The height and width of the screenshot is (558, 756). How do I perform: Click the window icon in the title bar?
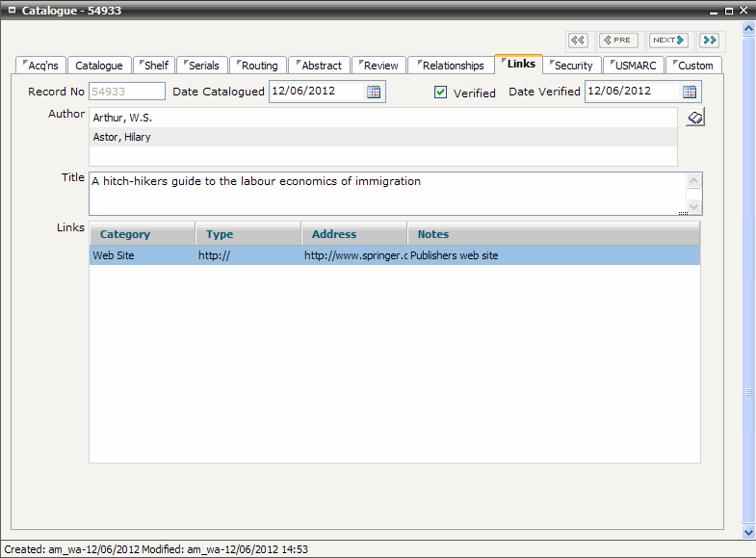tap(12, 11)
